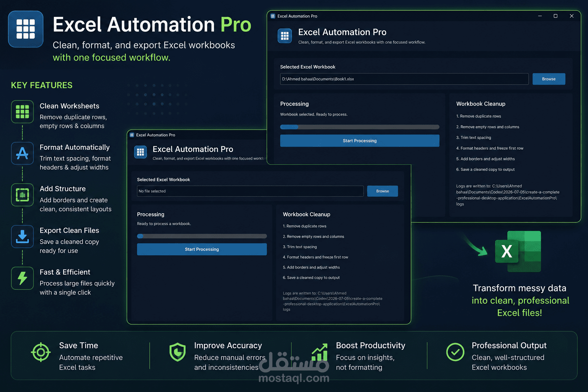Click the Boost Productivity chart icon
This screenshot has width=588, height=392.
click(320, 352)
